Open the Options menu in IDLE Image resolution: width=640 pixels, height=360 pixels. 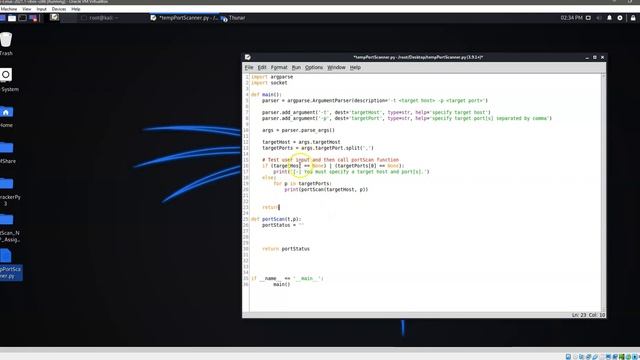tap(314, 67)
